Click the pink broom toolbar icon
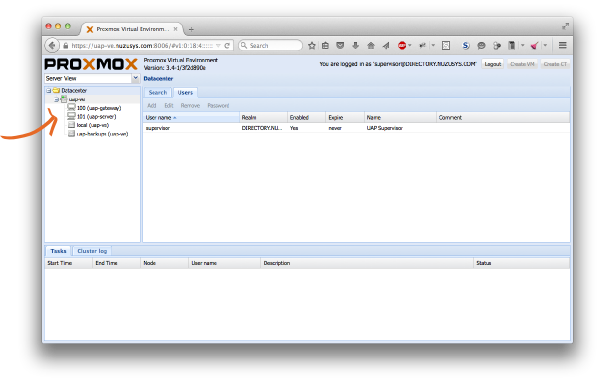This screenshot has height=381, width=600. pyautogui.click(x=535, y=46)
